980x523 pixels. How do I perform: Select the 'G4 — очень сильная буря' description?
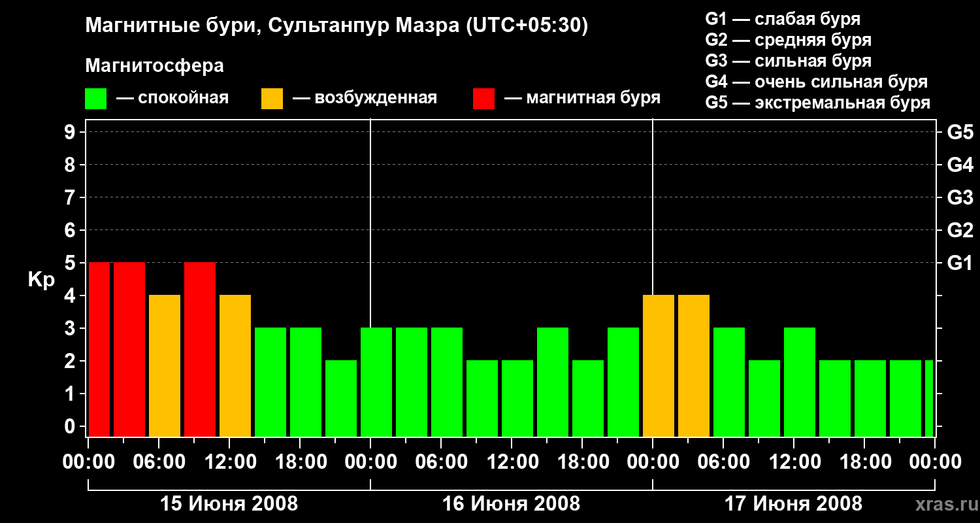coord(817,82)
